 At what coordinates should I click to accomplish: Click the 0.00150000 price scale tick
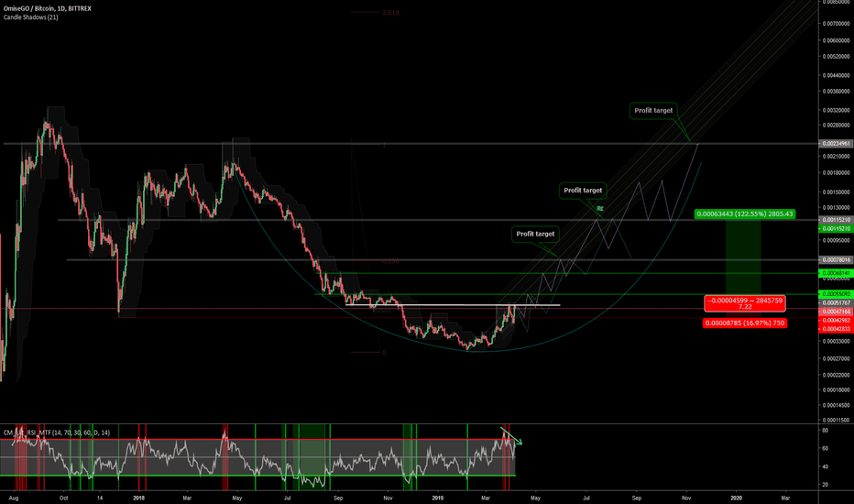[836, 192]
